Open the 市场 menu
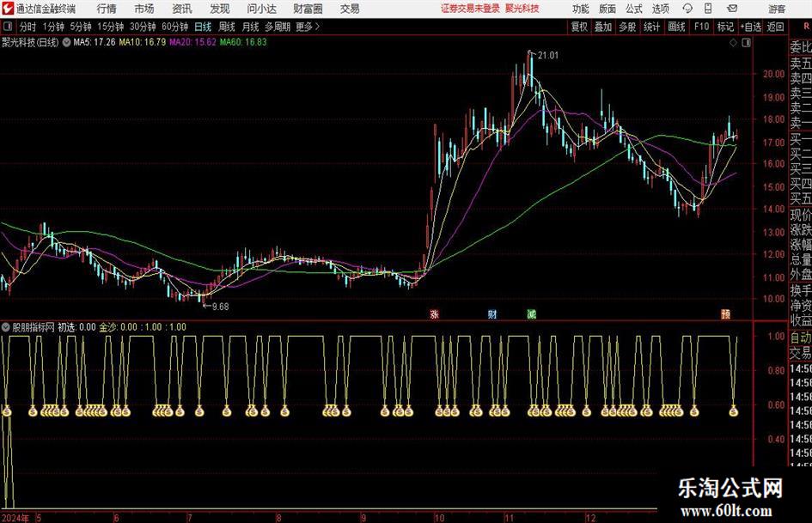 click(144, 9)
